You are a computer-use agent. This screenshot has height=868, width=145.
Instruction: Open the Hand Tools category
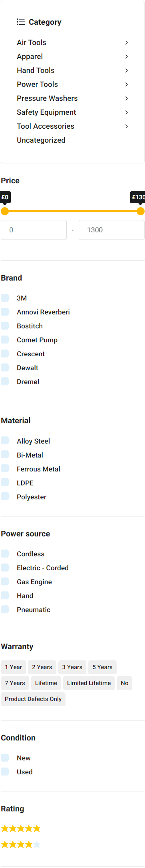[x=36, y=71]
